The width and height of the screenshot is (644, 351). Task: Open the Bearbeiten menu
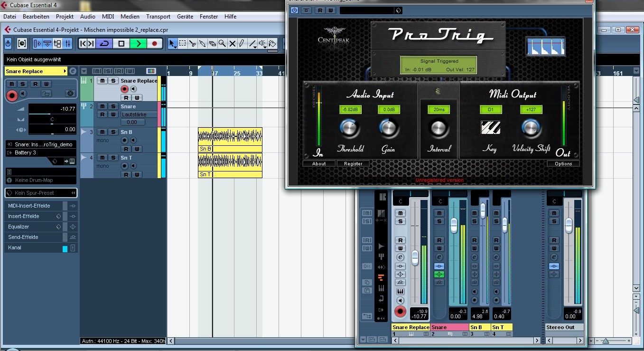point(36,17)
